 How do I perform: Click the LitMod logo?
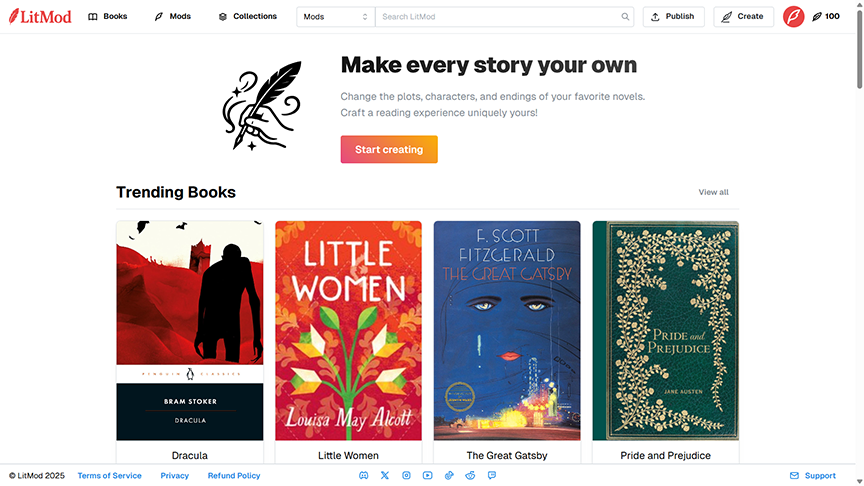coord(40,17)
